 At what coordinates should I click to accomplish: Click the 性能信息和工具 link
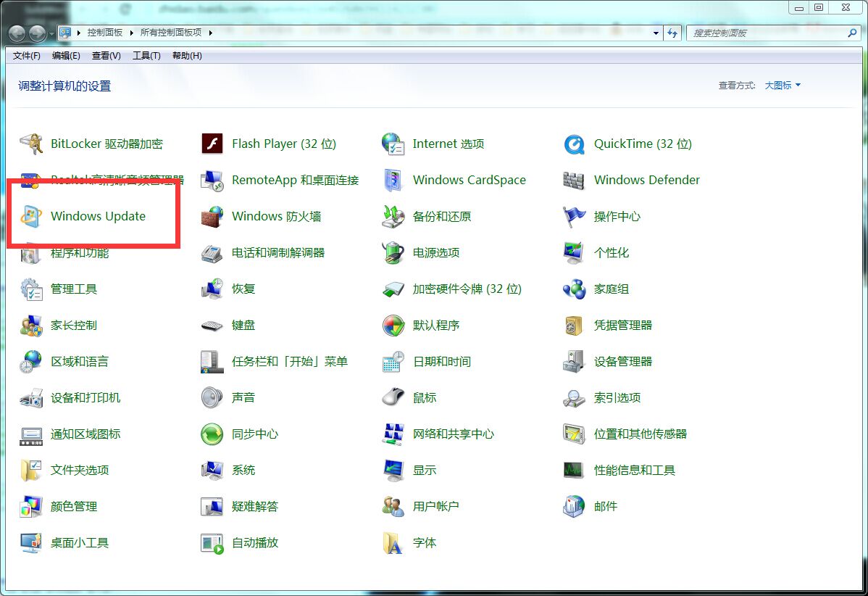[x=635, y=471]
